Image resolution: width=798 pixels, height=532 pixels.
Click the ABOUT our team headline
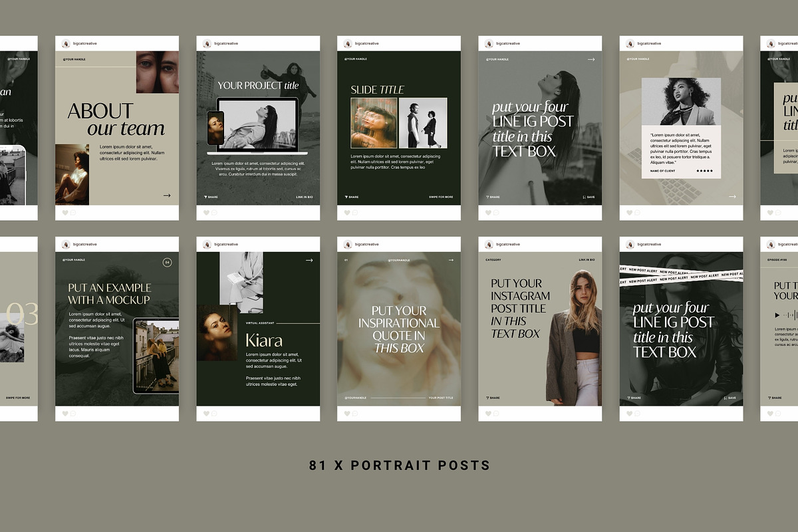pyautogui.click(x=116, y=119)
